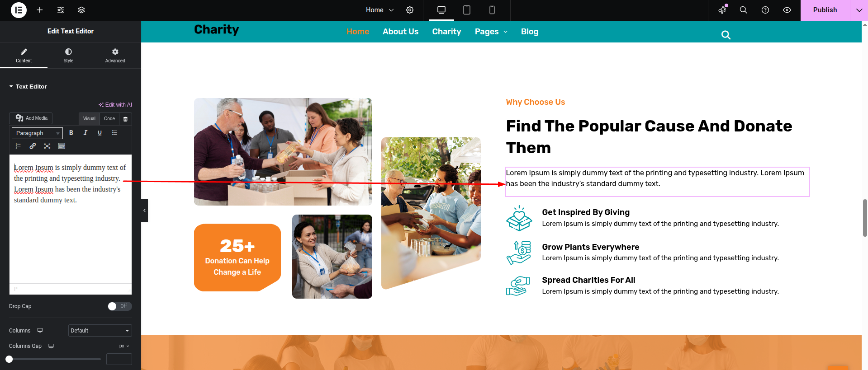868x370 pixels.
Task: Click the Add Media button
Action: click(x=31, y=118)
